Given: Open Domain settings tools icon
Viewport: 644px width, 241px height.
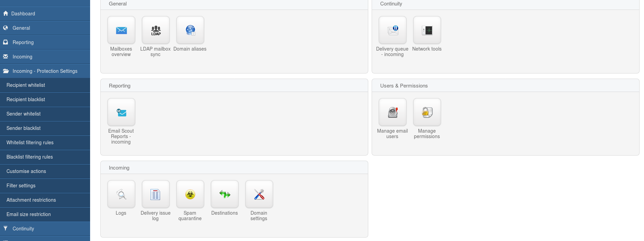Looking at the screenshot, I should tap(259, 194).
